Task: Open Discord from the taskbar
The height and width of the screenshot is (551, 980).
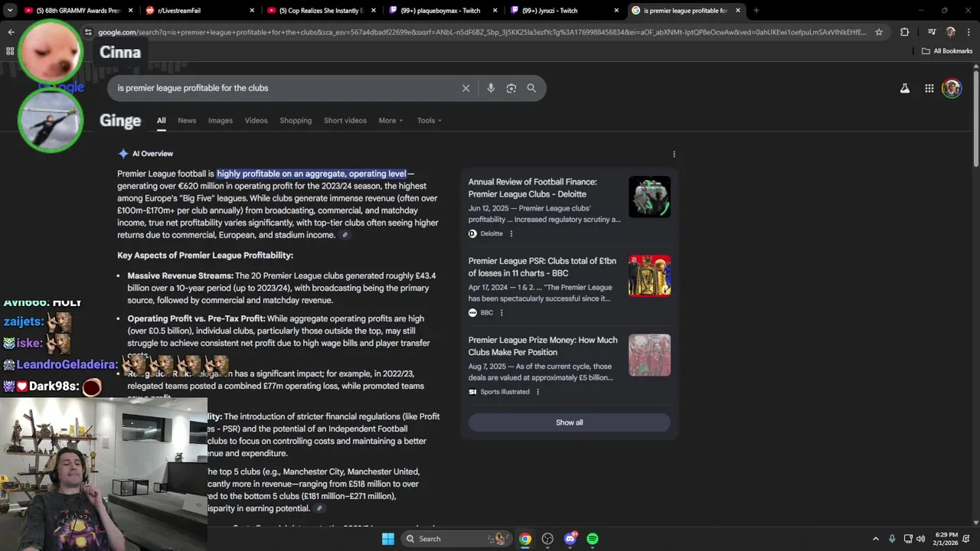Action: (x=570, y=539)
